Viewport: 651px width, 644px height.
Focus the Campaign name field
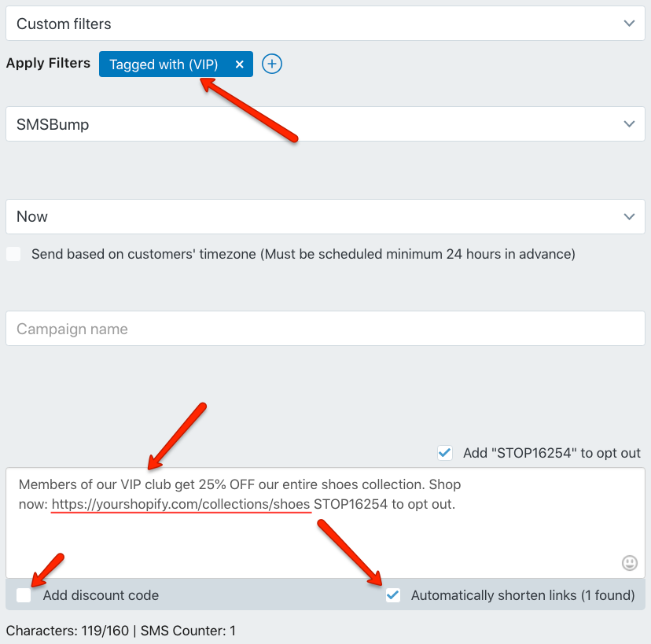pyautogui.click(x=325, y=329)
